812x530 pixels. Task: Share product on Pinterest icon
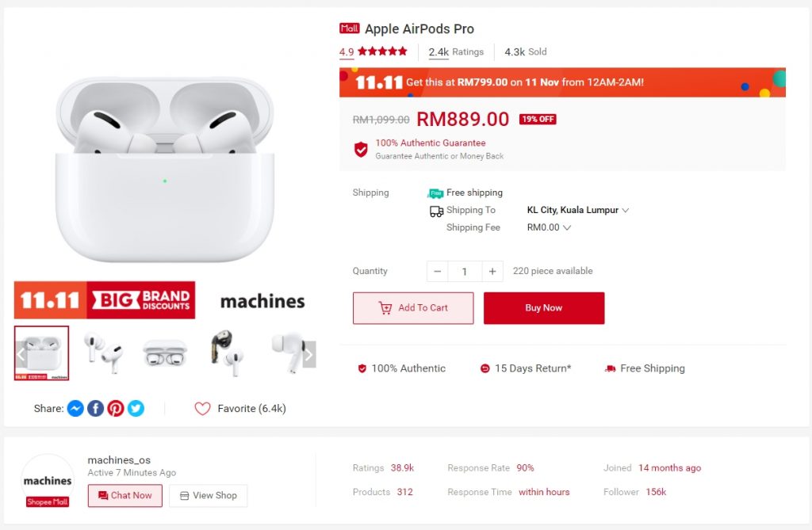pyautogui.click(x=116, y=409)
